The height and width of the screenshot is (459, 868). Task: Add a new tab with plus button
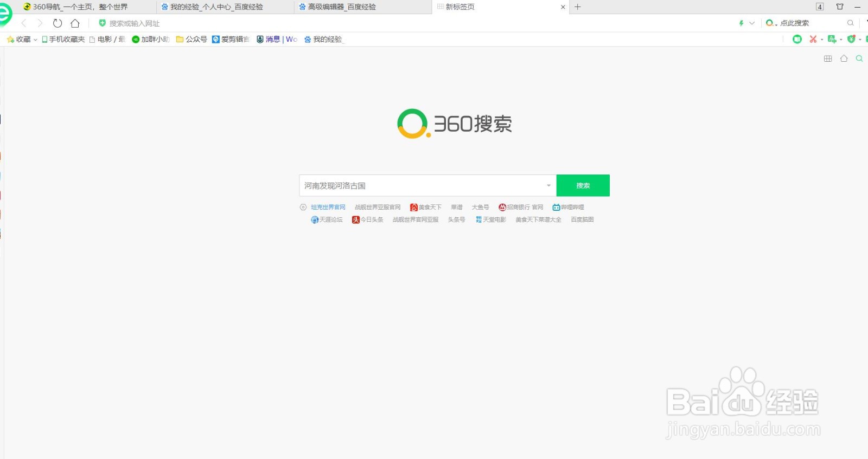(x=578, y=7)
